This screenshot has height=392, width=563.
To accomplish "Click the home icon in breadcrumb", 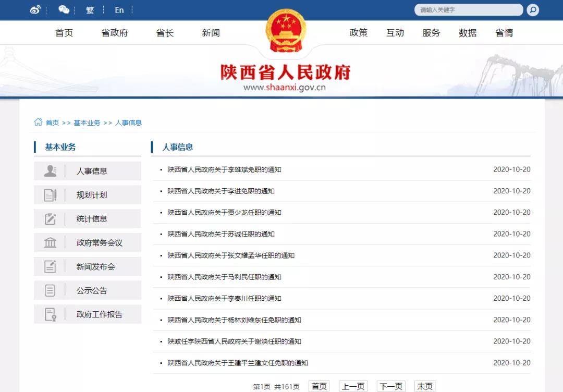I will click(38, 122).
